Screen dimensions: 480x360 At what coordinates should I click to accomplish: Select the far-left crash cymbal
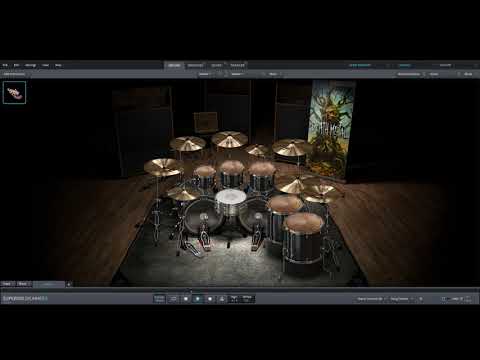(163, 167)
